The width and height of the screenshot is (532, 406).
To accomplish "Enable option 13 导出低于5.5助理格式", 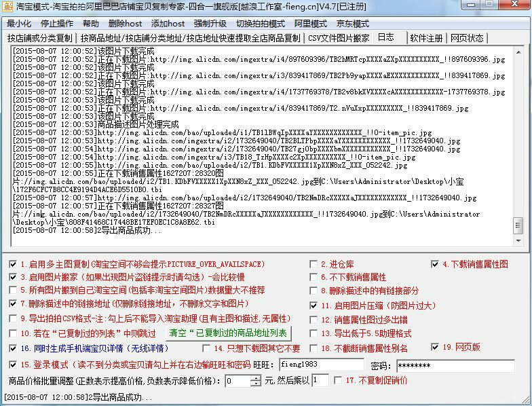I will [313, 333].
